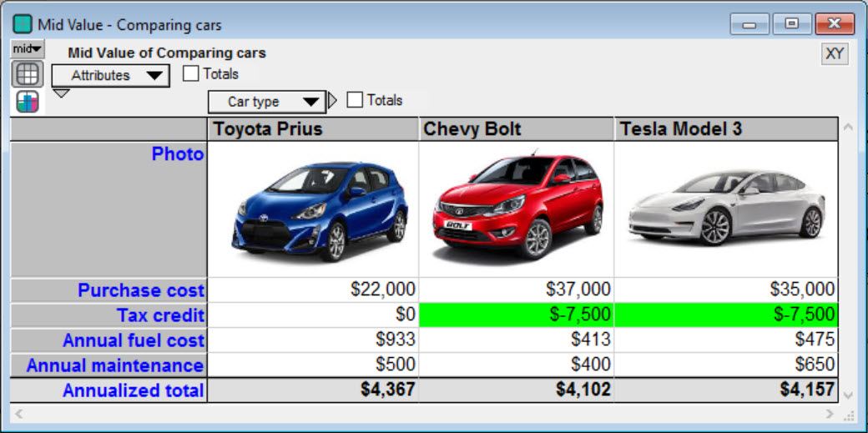This screenshot has width=868, height=433.
Task: Click the Photo row label
Action: (x=108, y=209)
